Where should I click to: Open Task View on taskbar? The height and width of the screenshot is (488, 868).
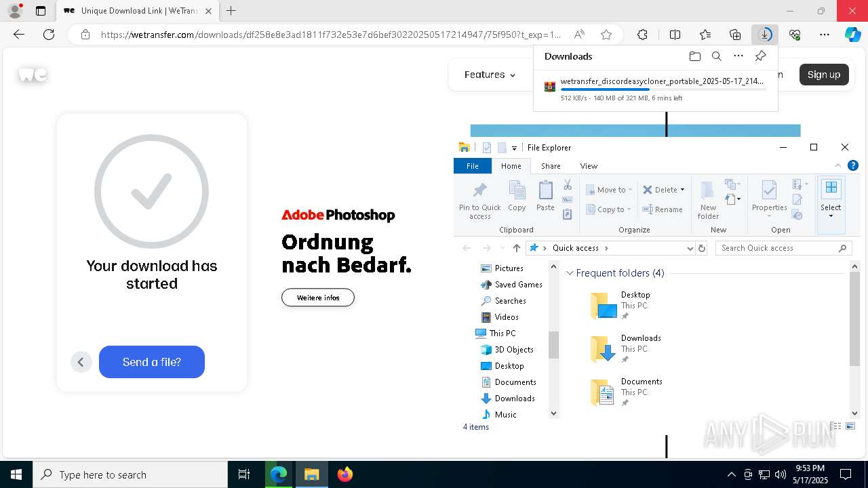pyautogui.click(x=244, y=474)
